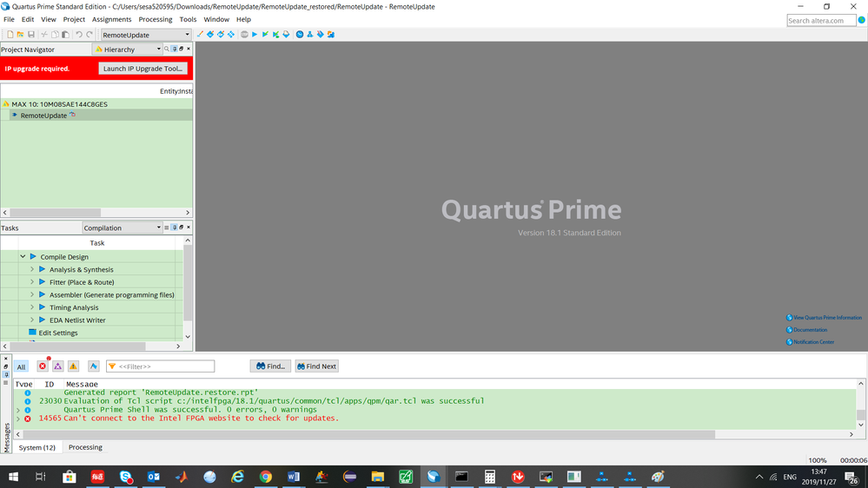868x488 pixels.
Task: Toggle pin on Project Navigator panel
Action: click(x=174, y=49)
